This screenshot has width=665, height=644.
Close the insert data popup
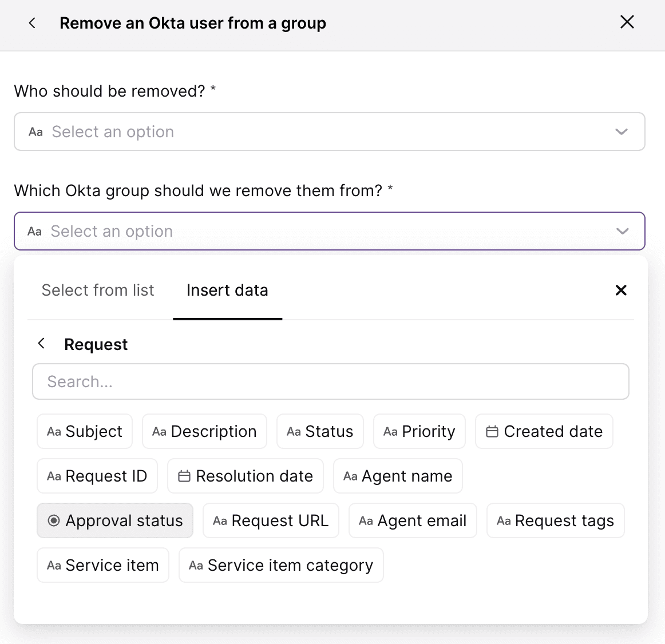621,291
